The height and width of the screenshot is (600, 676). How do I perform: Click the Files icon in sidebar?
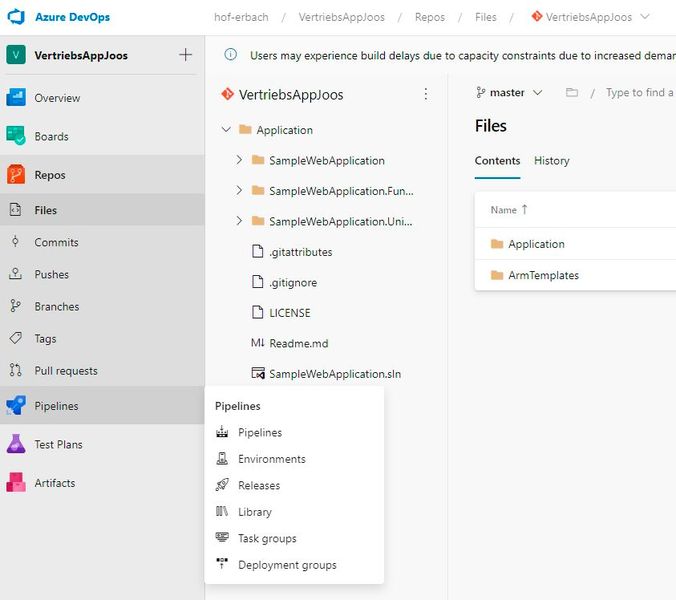pyautogui.click(x=16, y=209)
